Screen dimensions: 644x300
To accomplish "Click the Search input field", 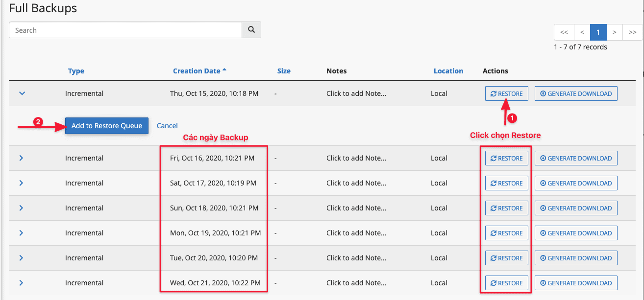I will [x=125, y=30].
